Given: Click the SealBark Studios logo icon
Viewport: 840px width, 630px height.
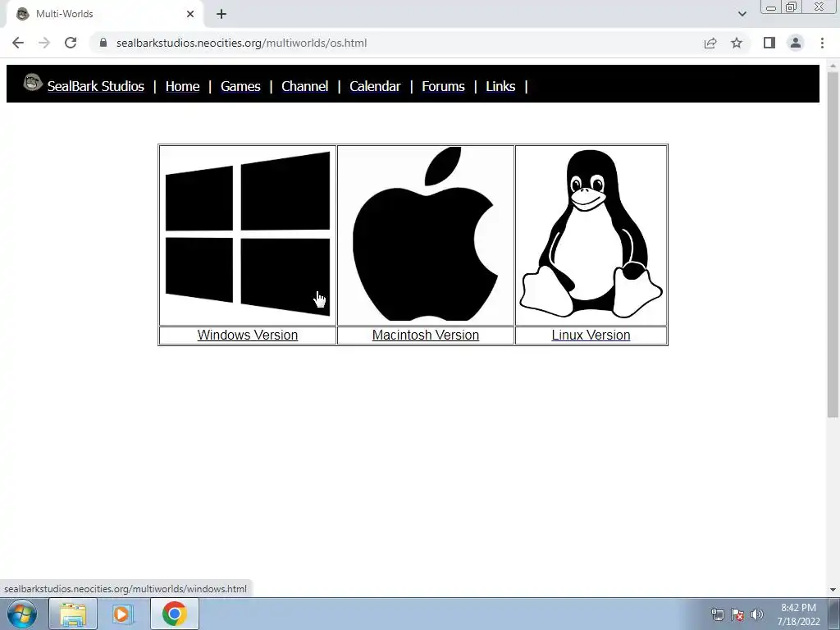Looking at the screenshot, I should click(33, 83).
